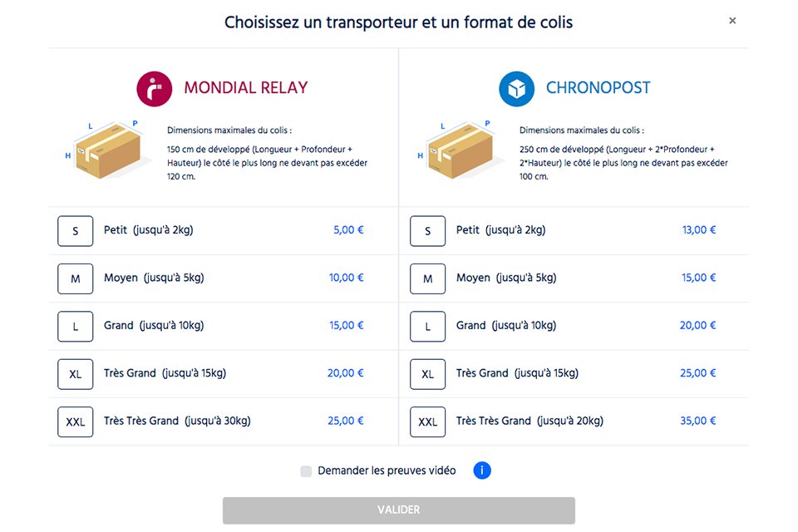Select Mondial Relay size S box icon
This screenshot has height=532, width=798.
coord(76,231)
